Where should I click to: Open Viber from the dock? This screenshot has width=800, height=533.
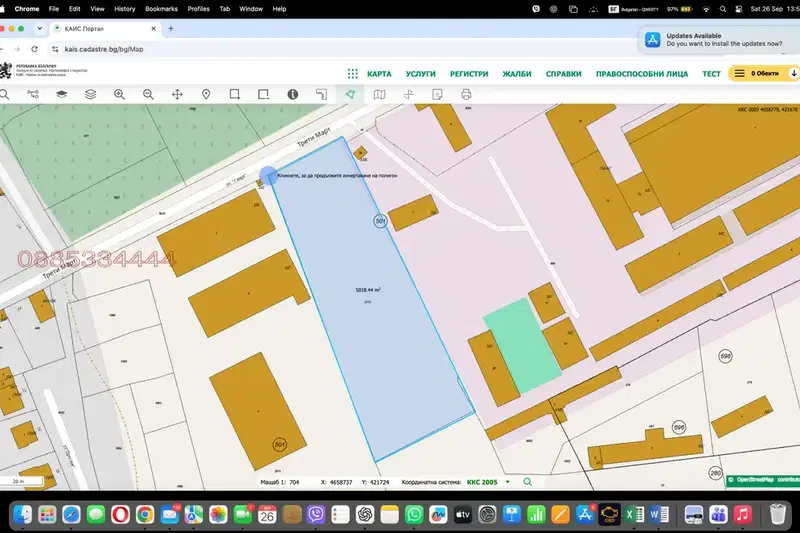tap(316, 515)
